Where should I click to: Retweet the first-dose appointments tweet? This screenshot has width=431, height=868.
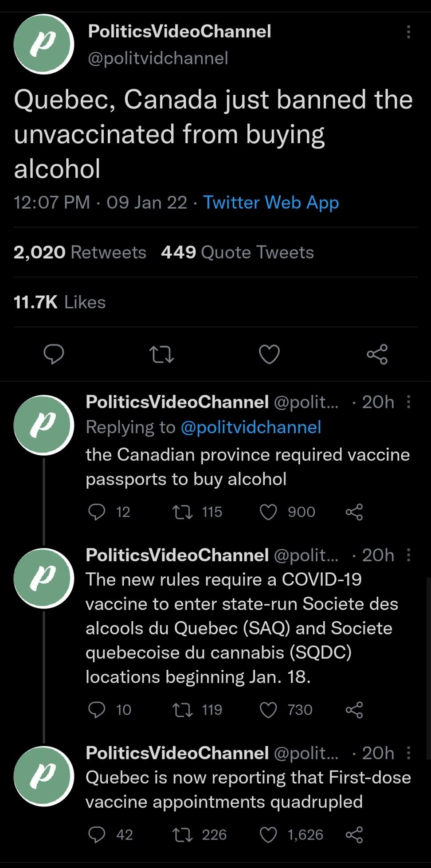182,835
